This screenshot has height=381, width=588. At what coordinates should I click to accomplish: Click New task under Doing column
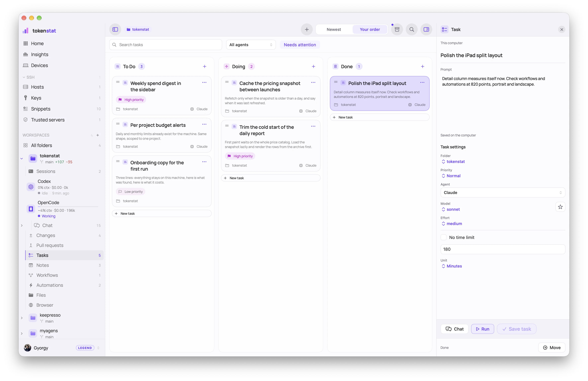click(x=271, y=178)
